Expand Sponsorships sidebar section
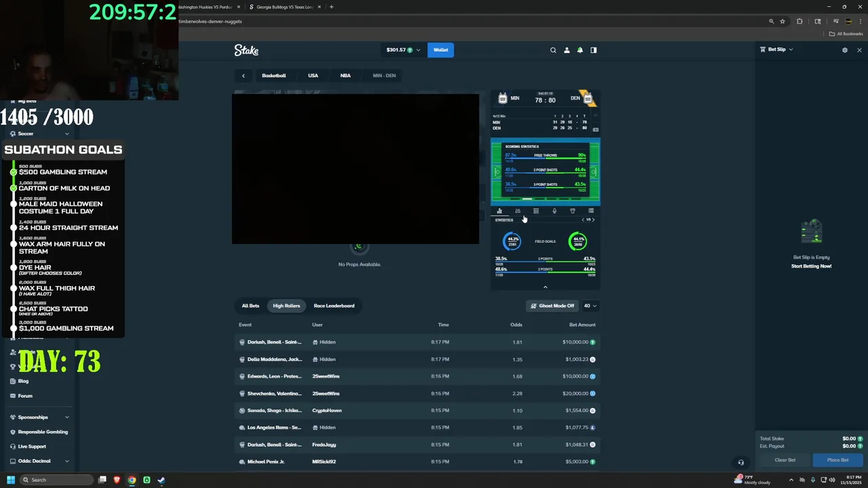This screenshot has width=868, height=488. click(39, 418)
